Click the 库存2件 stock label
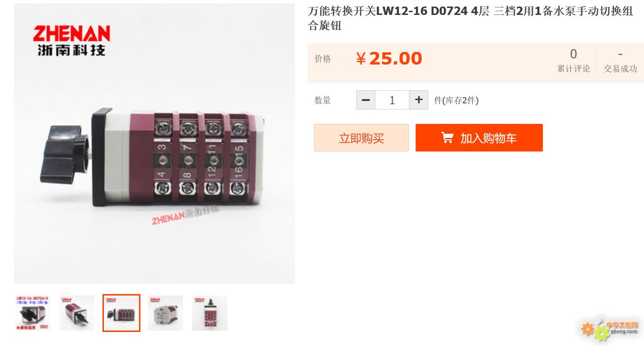 pyautogui.click(x=456, y=100)
